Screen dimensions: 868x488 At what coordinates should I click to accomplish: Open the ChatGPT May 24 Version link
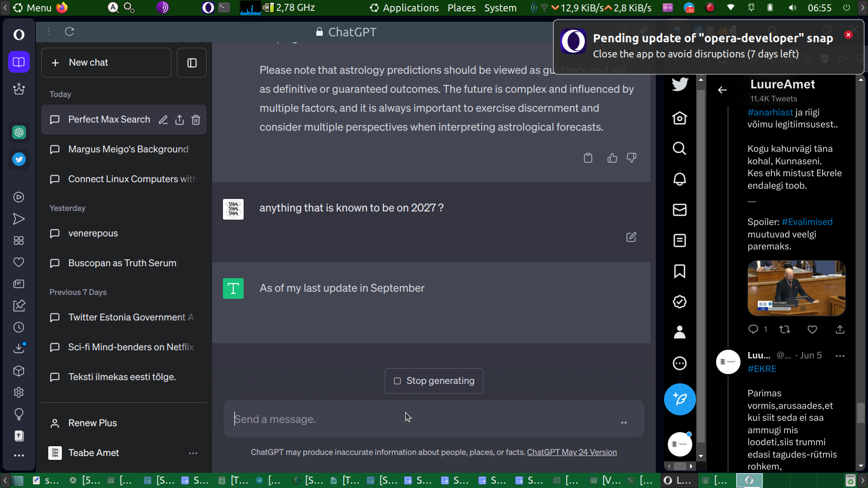pyautogui.click(x=572, y=452)
